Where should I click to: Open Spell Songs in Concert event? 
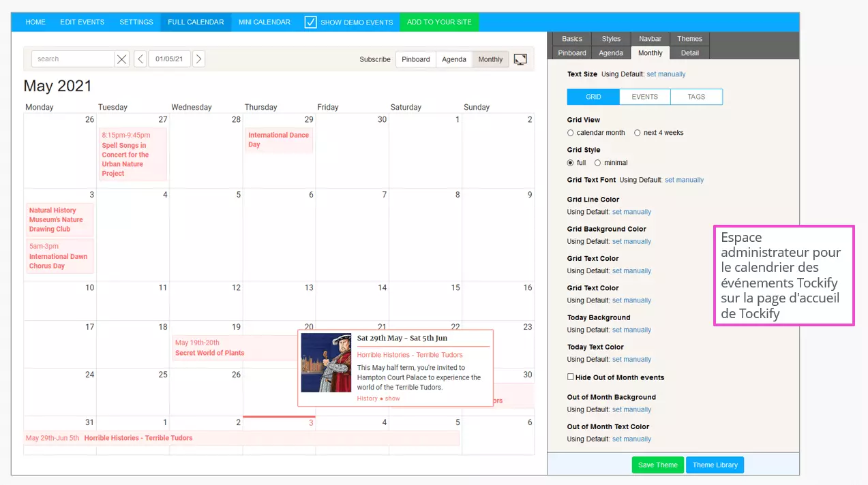(x=132, y=155)
